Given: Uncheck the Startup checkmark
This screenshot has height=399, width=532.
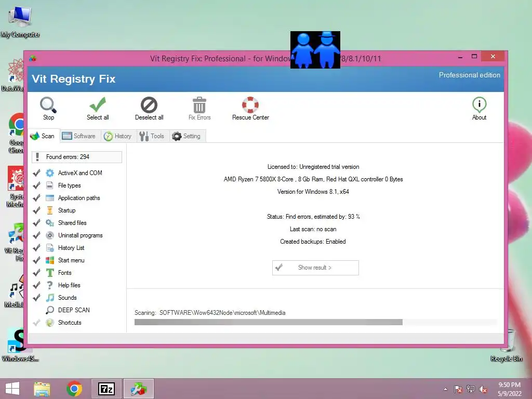Looking at the screenshot, I should click(36, 210).
